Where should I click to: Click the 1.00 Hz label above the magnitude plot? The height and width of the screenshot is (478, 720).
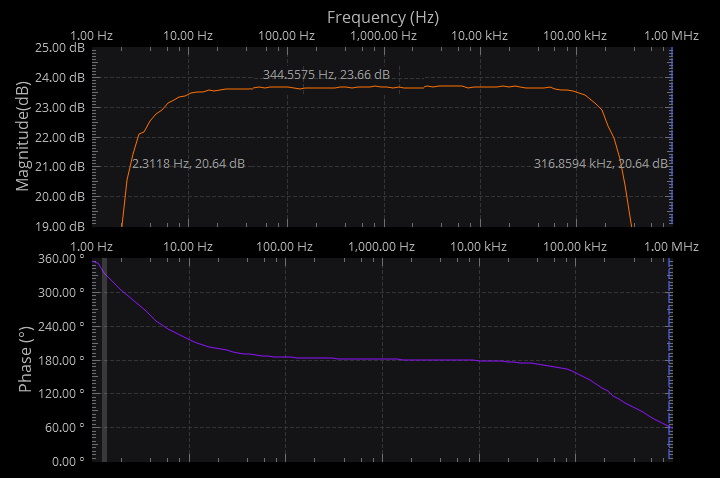[91, 35]
